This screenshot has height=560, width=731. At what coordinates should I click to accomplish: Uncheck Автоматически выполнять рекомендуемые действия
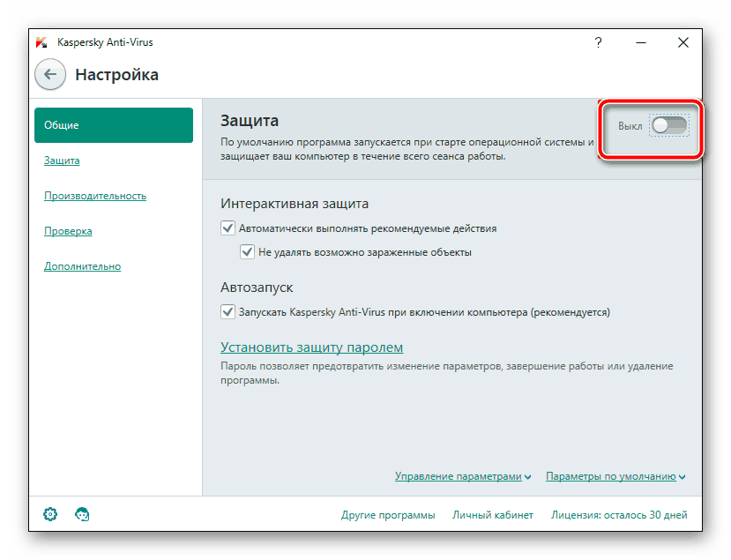(228, 228)
